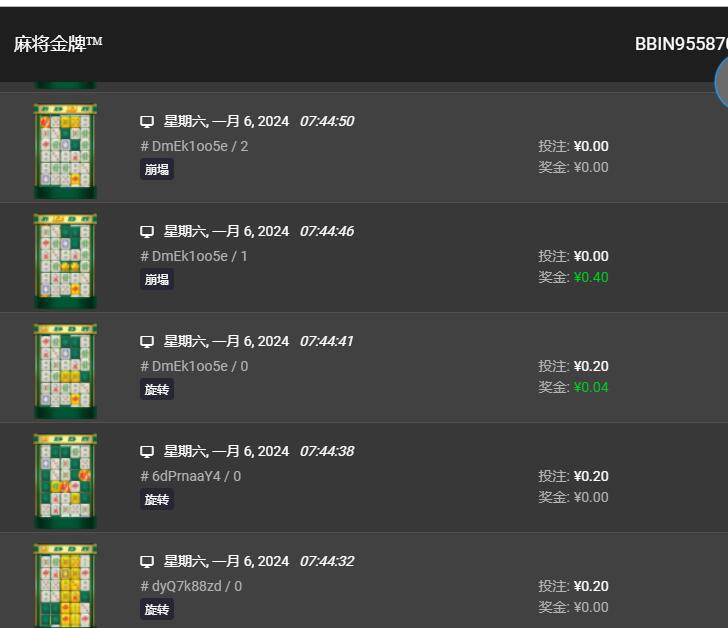
Task: Click bet amount ¥0.20 in 07:44:38 row
Action: click(x=591, y=476)
